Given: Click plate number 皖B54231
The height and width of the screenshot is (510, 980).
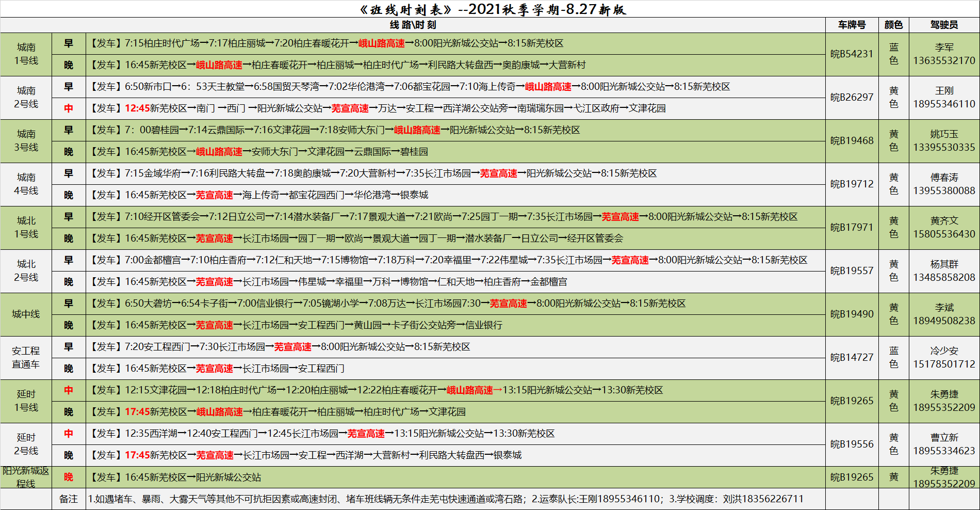Looking at the screenshot, I should pyautogui.click(x=852, y=54).
